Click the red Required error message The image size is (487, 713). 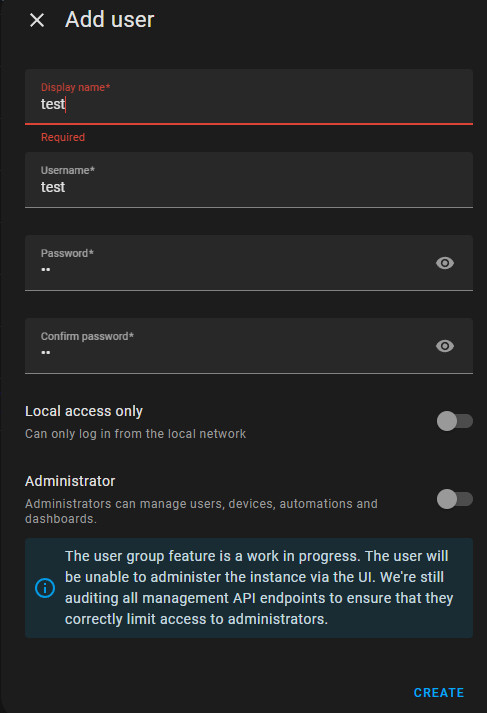click(x=63, y=137)
